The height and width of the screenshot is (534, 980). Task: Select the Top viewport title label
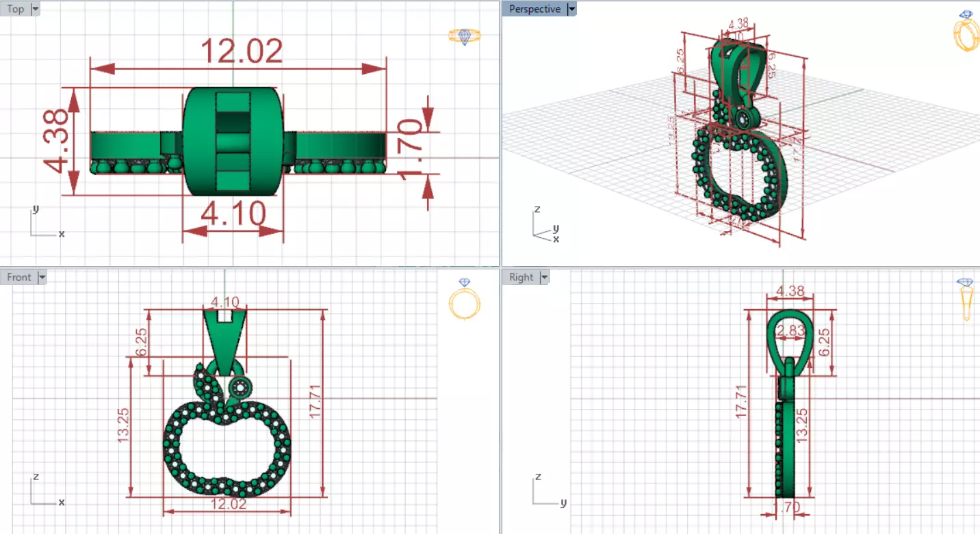point(15,9)
